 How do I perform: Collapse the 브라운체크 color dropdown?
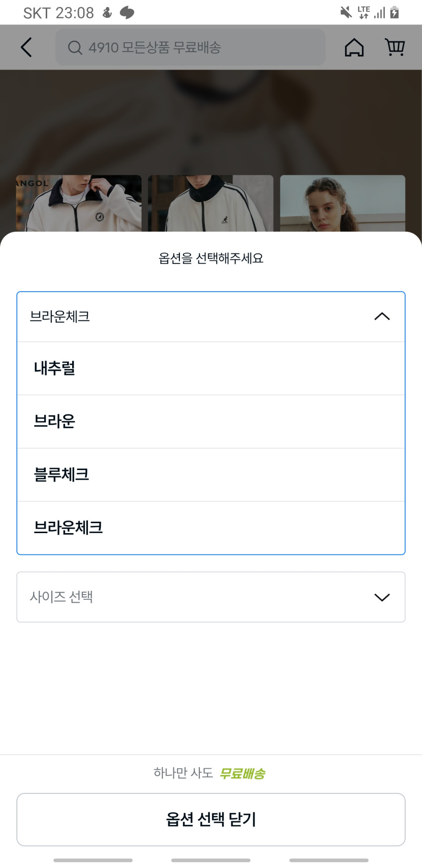click(x=382, y=316)
